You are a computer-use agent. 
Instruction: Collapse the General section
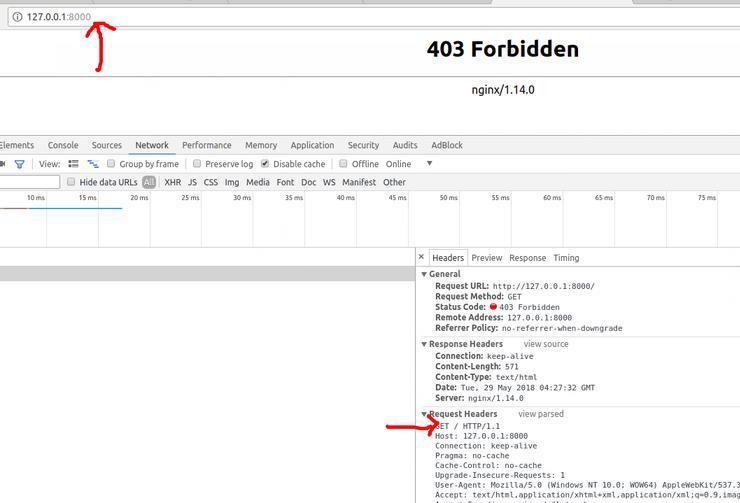click(x=424, y=274)
